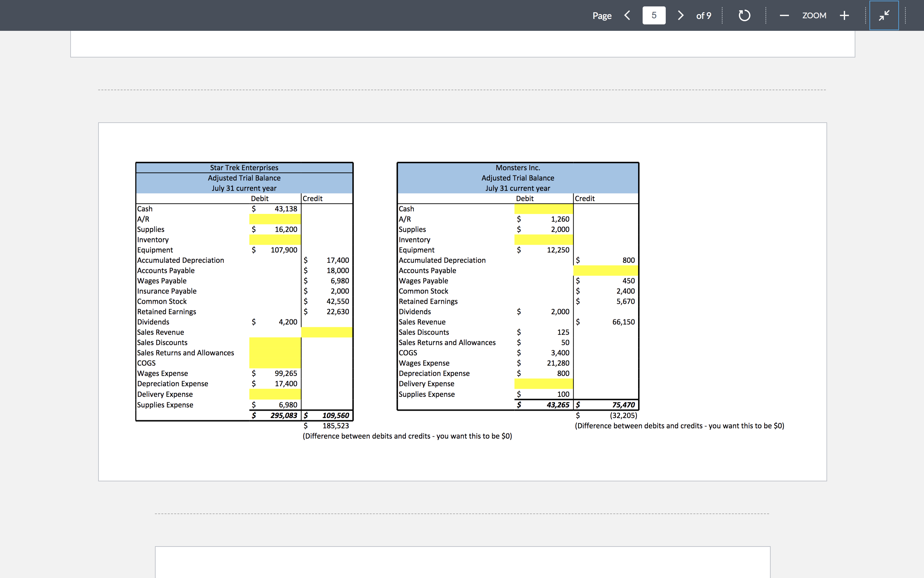Click the highlighted Star Trek Delivery Expense cell
Screen dimensions: 924x578
coord(275,394)
